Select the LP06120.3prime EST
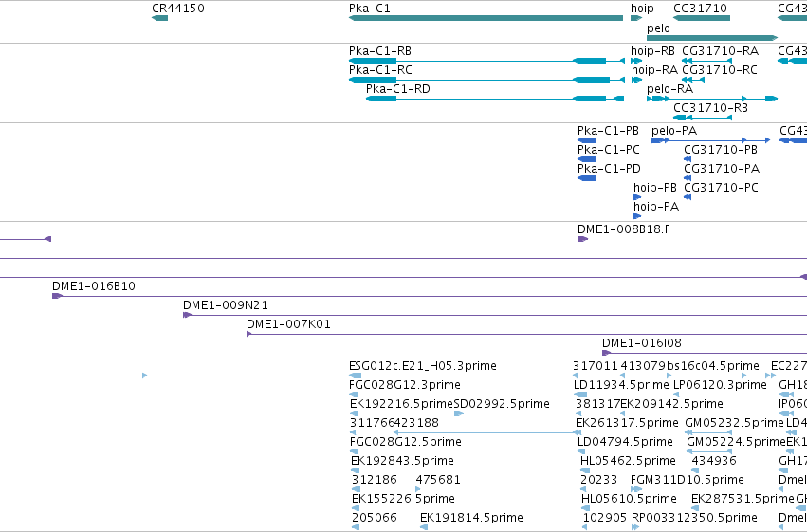Viewport: 807px width, 532px height. (x=676, y=394)
